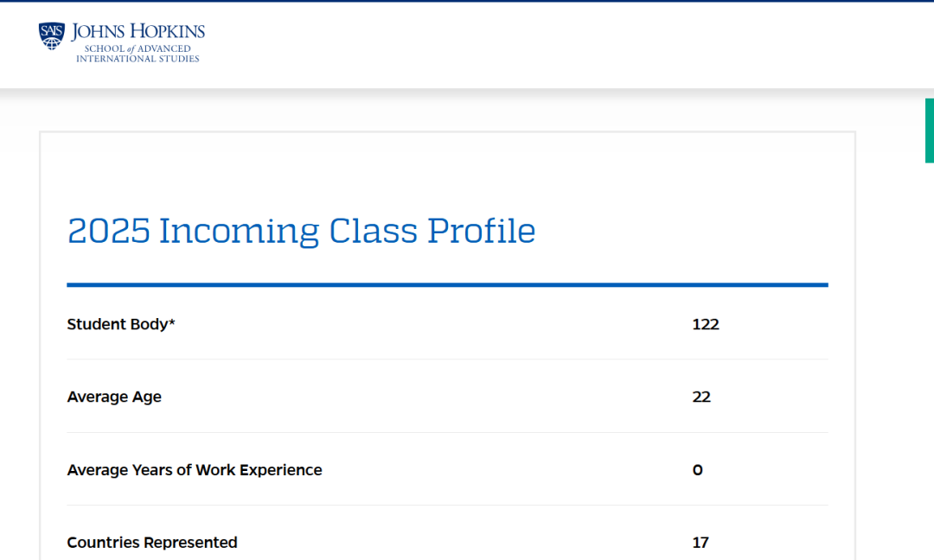
Task: Click the Average Age value 22
Action: click(701, 397)
